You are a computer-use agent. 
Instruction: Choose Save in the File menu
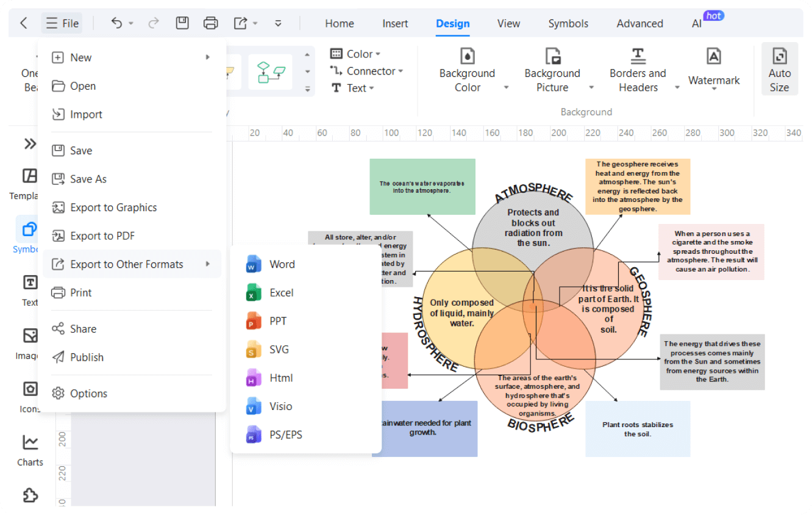(x=132, y=151)
